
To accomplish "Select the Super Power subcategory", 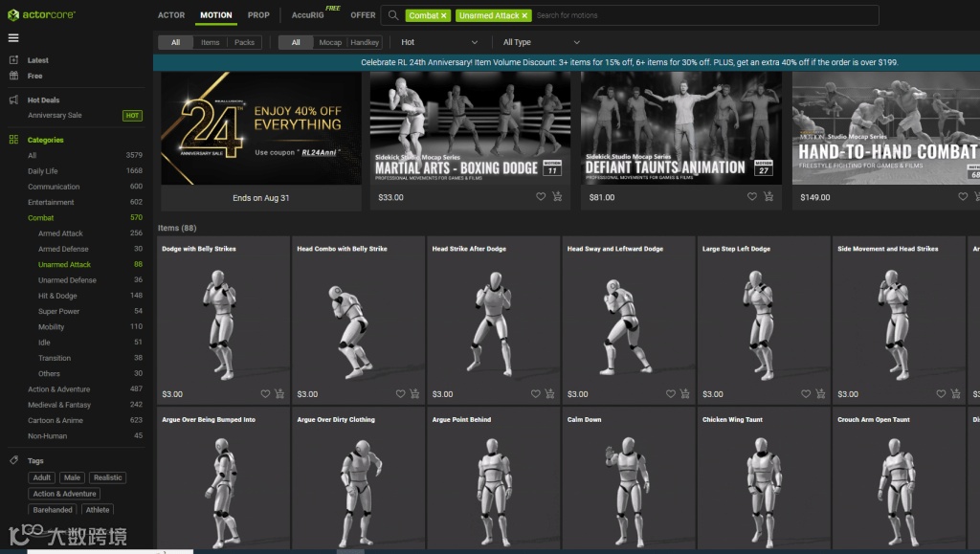I will pyautogui.click(x=58, y=312).
